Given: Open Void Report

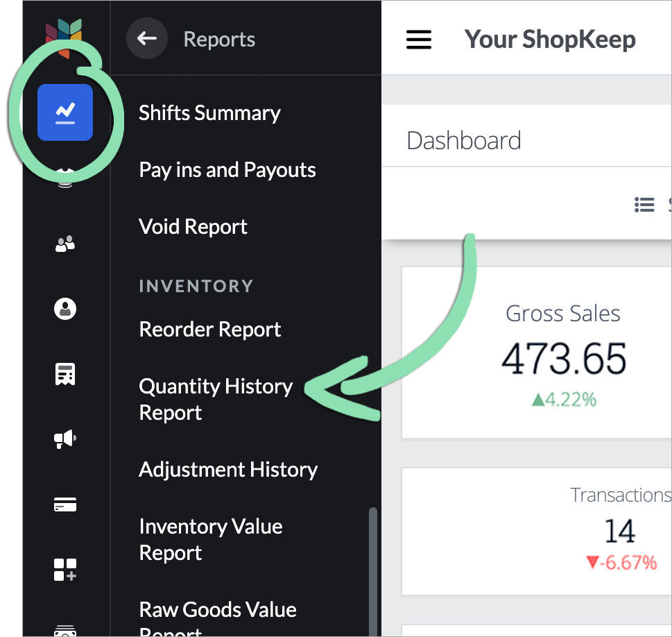Looking at the screenshot, I should point(193,226).
